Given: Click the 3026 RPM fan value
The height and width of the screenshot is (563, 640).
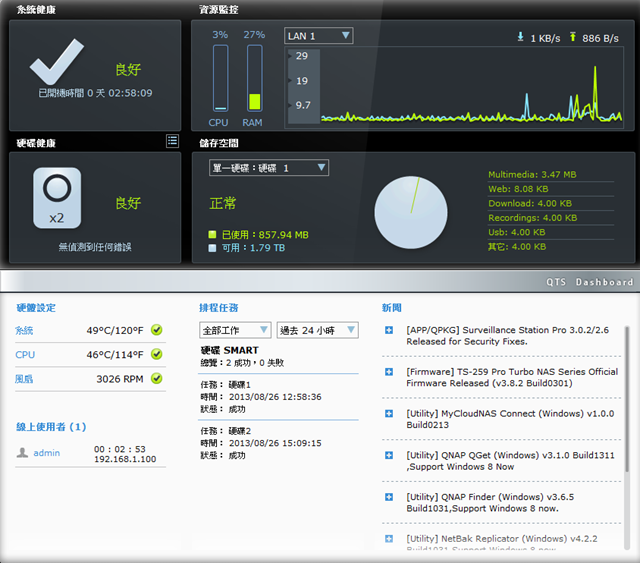Looking at the screenshot, I should point(120,379).
